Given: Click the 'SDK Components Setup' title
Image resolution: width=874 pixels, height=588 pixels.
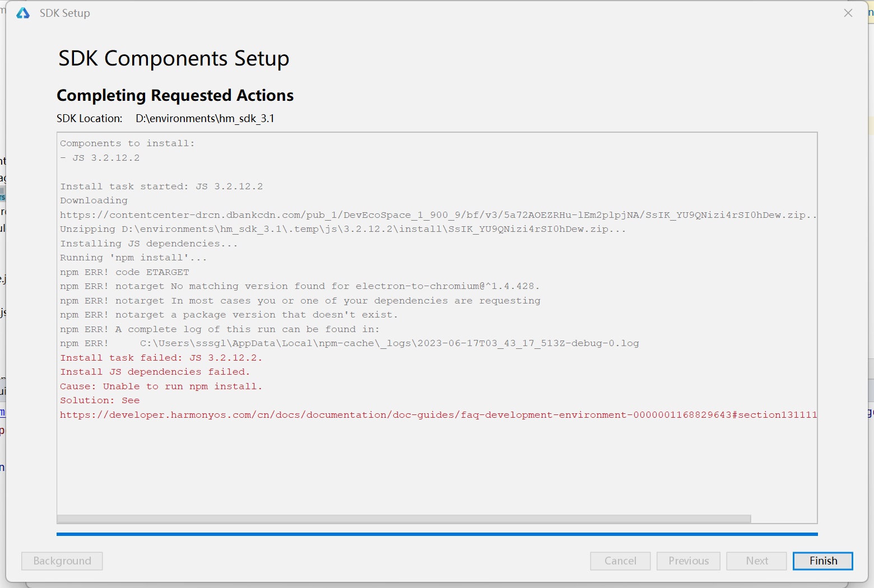Looking at the screenshot, I should [x=174, y=58].
